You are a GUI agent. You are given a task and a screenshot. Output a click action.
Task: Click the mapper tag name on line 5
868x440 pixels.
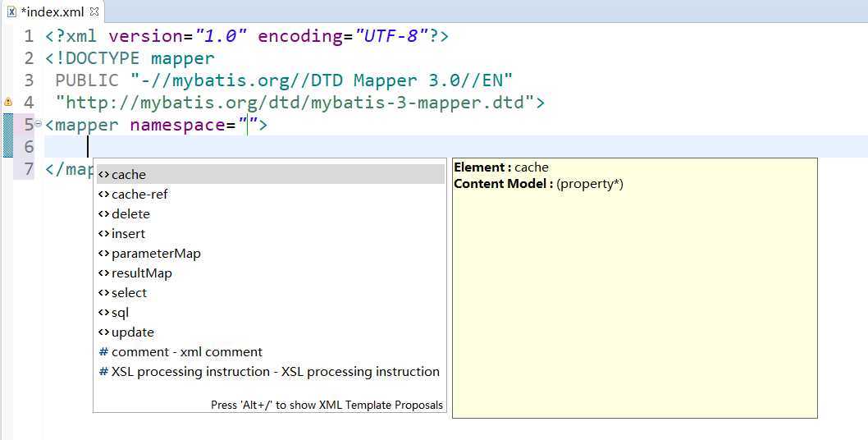(87, 125)
